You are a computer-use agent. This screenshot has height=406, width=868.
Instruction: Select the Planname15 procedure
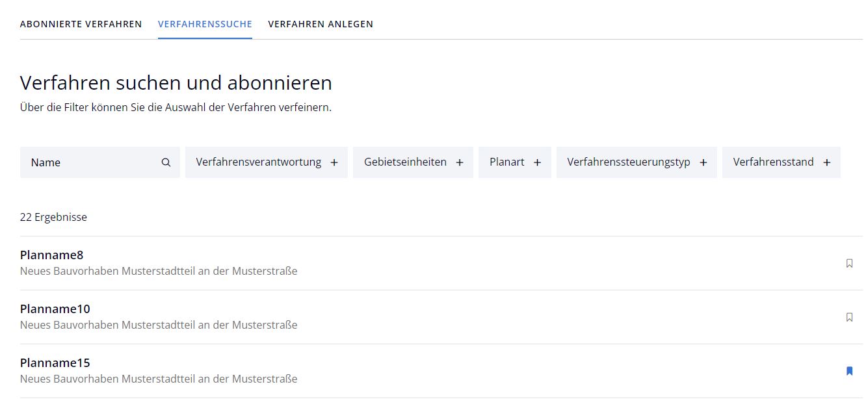(x=55, y=362)
